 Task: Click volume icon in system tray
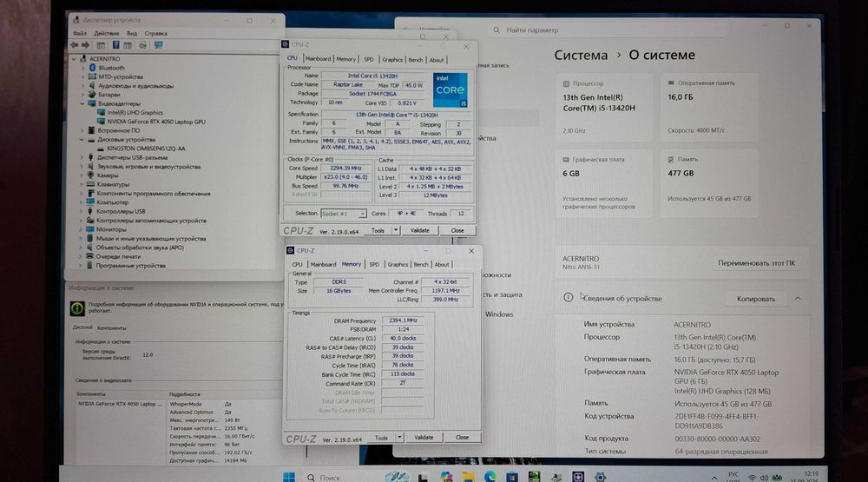pos(765,478)
